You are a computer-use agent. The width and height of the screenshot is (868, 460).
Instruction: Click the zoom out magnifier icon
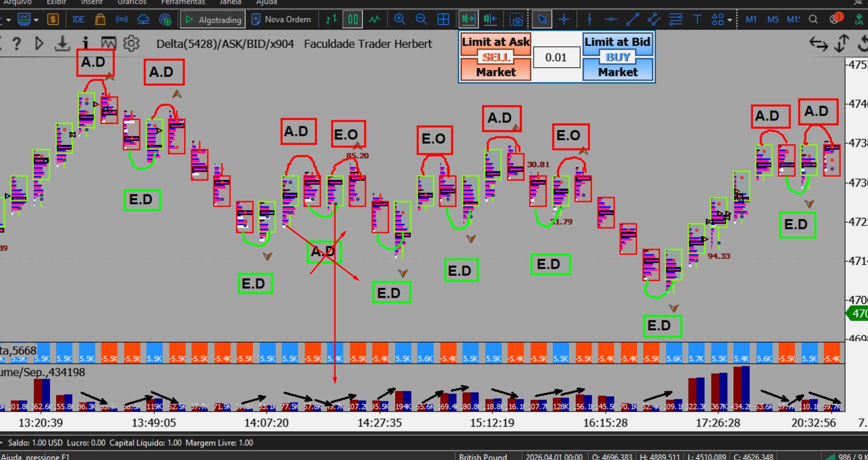421,19
